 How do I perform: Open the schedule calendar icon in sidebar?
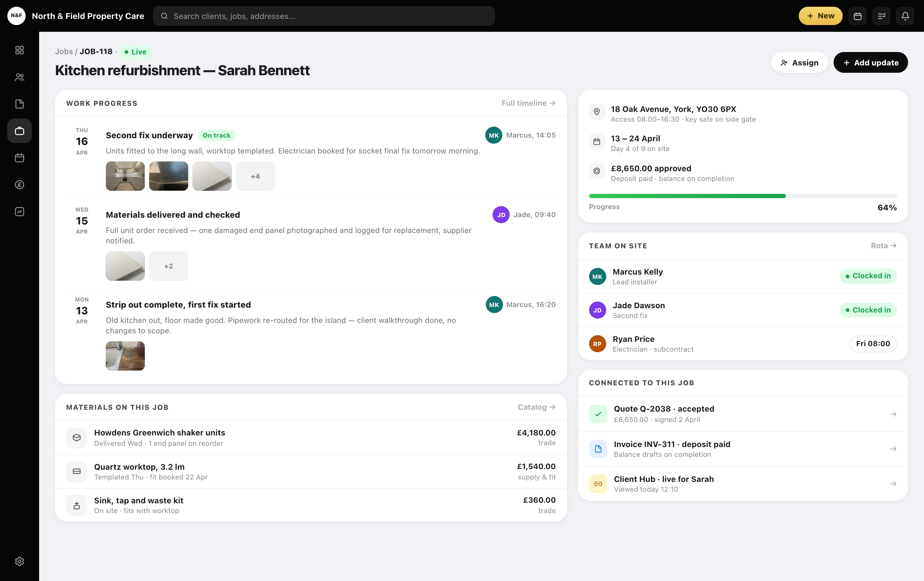click(19, 158)
